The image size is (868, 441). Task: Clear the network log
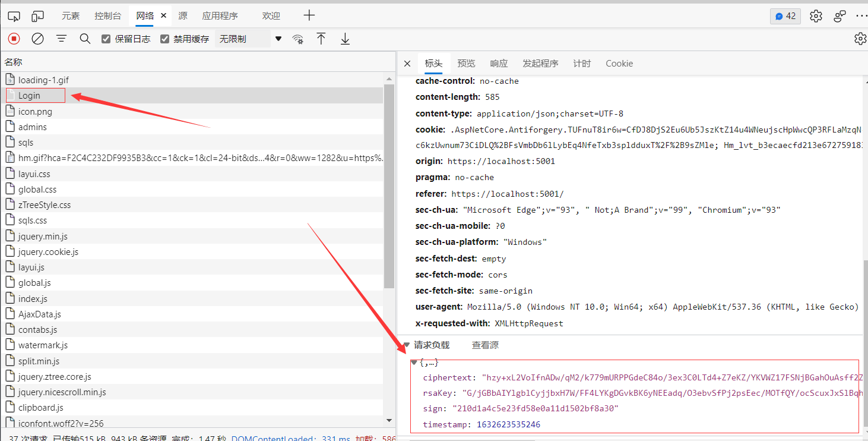click(37, 39)
